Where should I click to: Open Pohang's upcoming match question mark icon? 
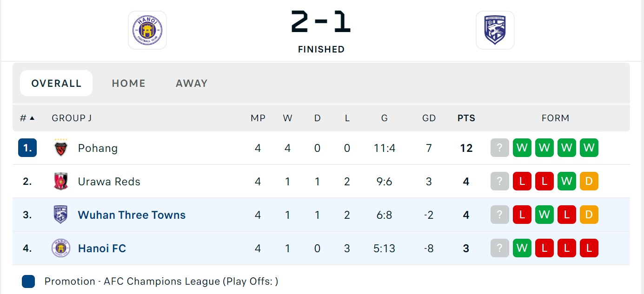pyautogui.click(x=499, y=148)
